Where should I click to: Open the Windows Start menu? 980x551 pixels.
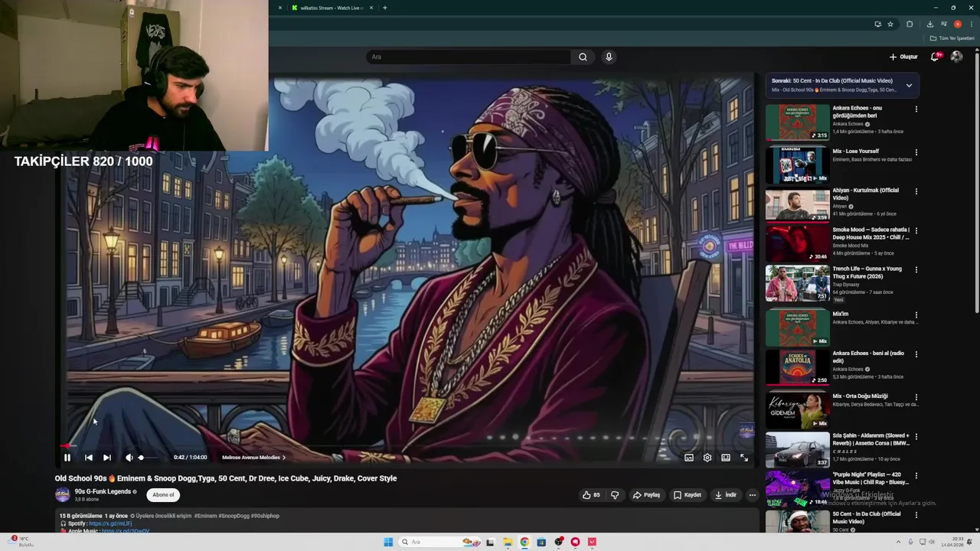pos(388,542)
